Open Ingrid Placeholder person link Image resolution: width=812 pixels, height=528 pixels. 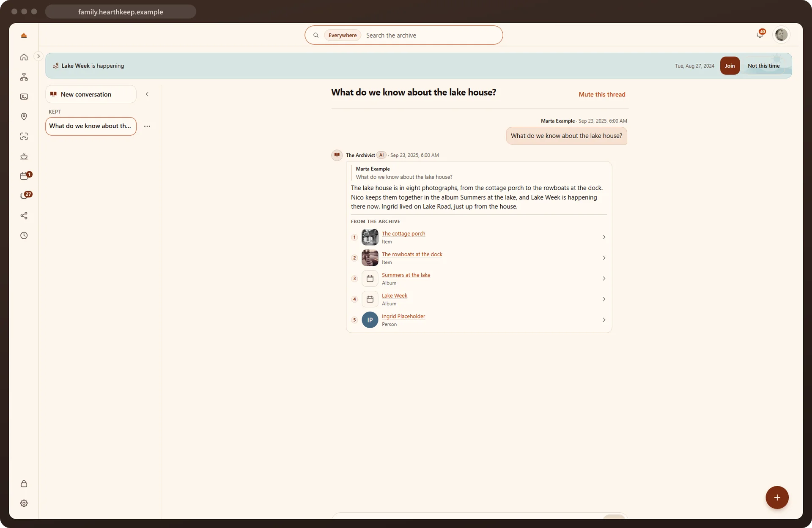[x=403, y=317]
